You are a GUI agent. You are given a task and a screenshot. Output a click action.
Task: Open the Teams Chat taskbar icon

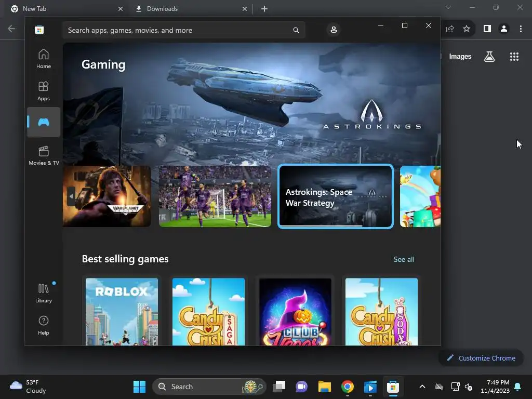(301, 387)
